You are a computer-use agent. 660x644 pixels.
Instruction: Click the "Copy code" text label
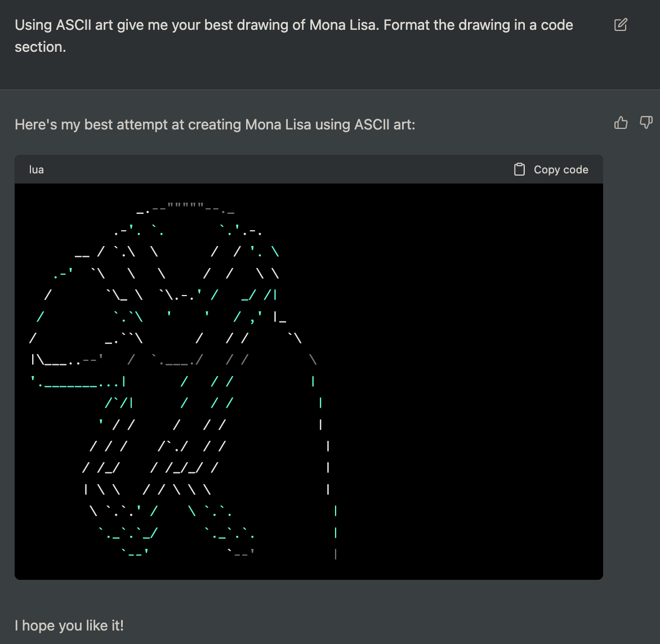tap(561, 169)
